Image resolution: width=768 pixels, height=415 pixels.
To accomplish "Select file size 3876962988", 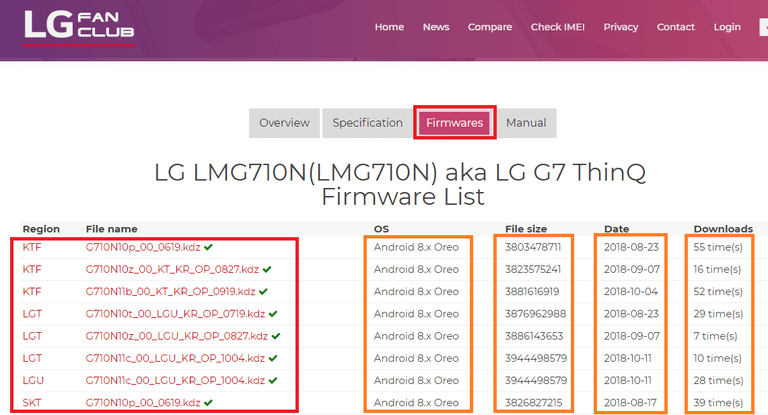I will [x=535, y=314].
